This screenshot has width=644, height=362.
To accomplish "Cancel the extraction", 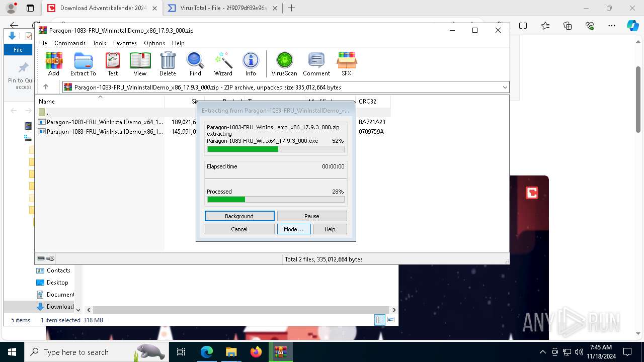I will (x=239, y=229).
